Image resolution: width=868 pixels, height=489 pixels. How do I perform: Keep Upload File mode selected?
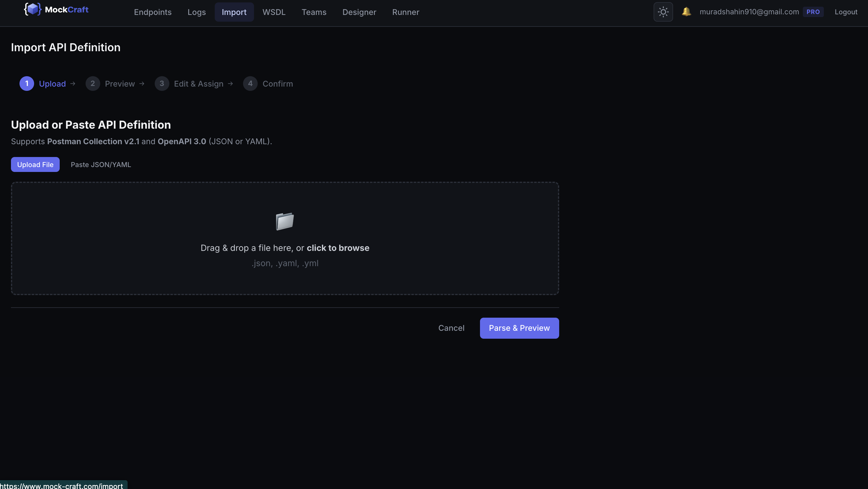point(35,164)
